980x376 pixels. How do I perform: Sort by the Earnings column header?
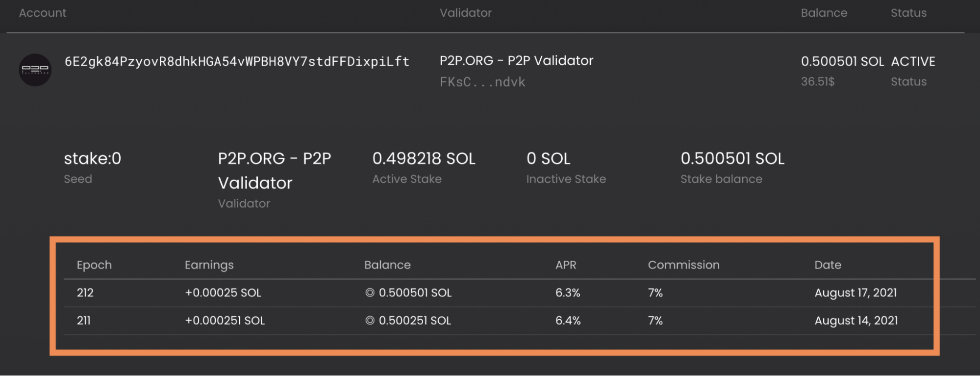pos(209,265)
